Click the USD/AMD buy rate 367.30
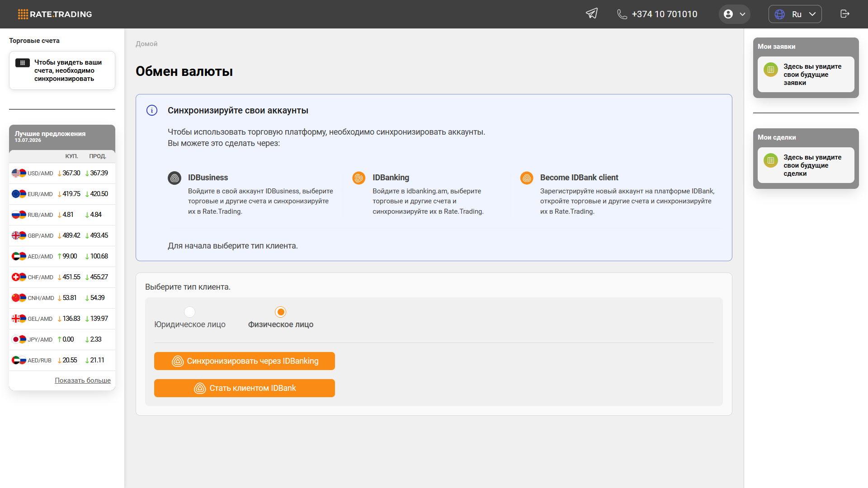 pos(71,173)
